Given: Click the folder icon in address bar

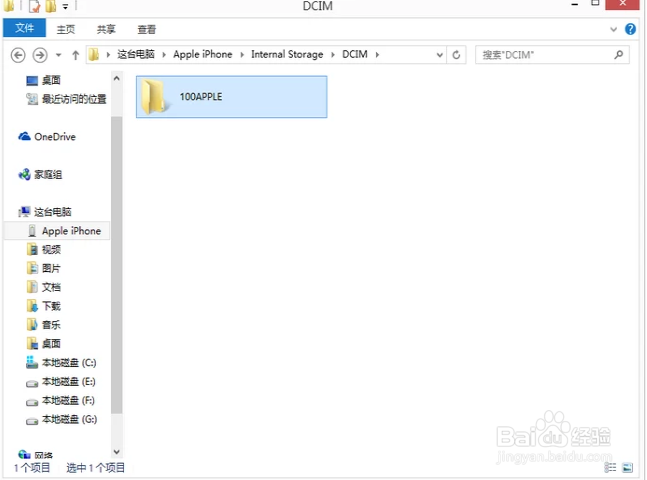Looking at the screenshot, I should tap(94, 54).
